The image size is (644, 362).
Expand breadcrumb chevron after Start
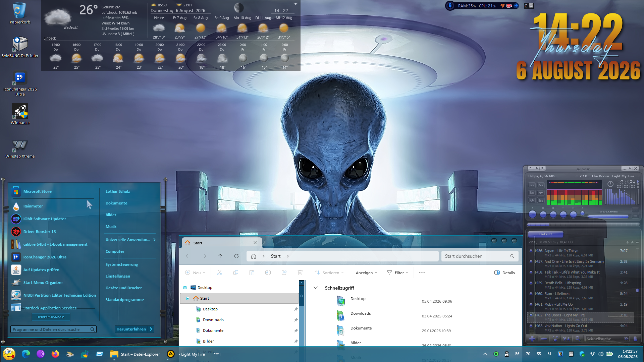point(288,256)
